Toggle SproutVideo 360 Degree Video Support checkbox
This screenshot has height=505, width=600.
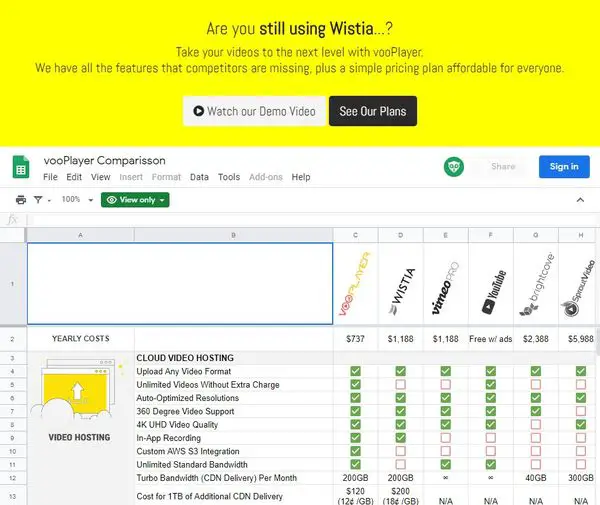point(580,411)
